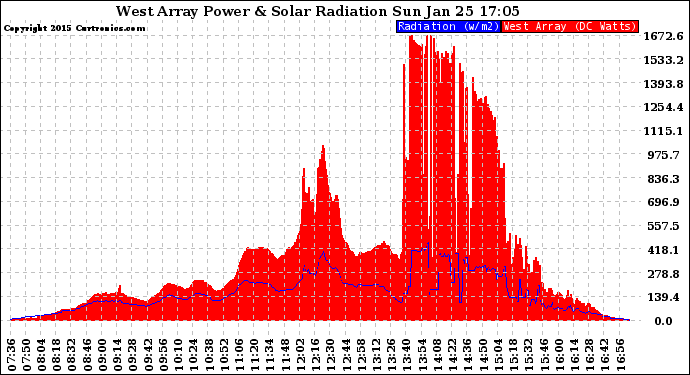
Task: Click the 1254.4 y-axis value
Action: [x=663, y=107]
